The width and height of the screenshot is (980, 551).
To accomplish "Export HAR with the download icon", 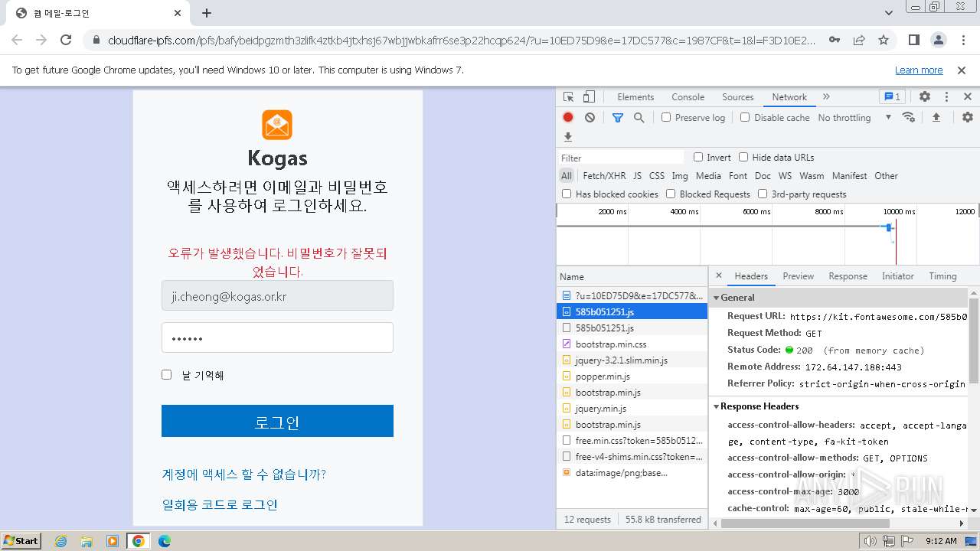I will (568, 137).
